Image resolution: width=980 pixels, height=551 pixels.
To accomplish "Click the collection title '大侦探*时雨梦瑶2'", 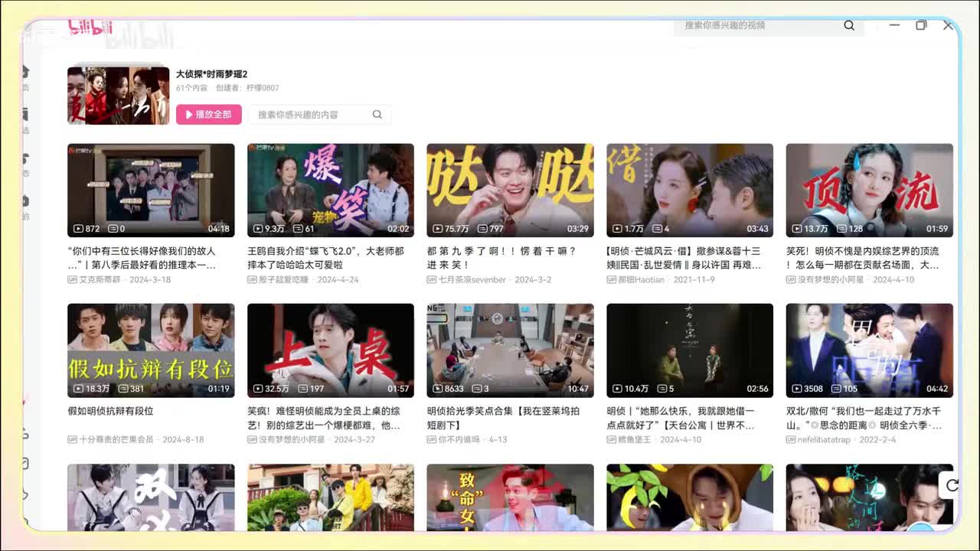I will tap(212, 74).
